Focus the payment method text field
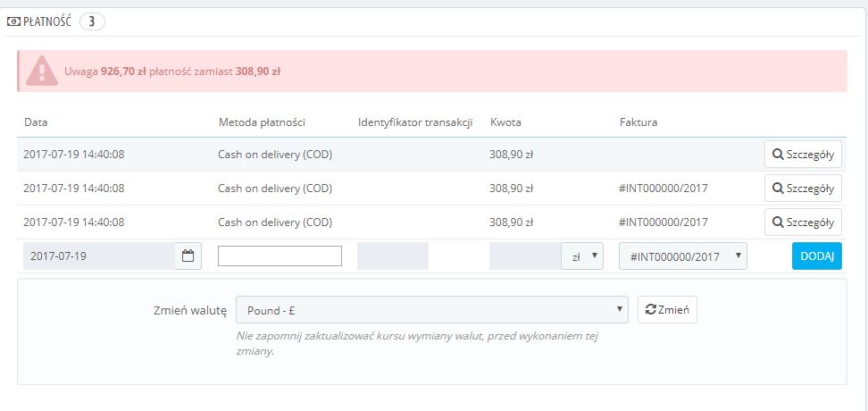This screenshot has height=411, width=868. click(280, 256)
